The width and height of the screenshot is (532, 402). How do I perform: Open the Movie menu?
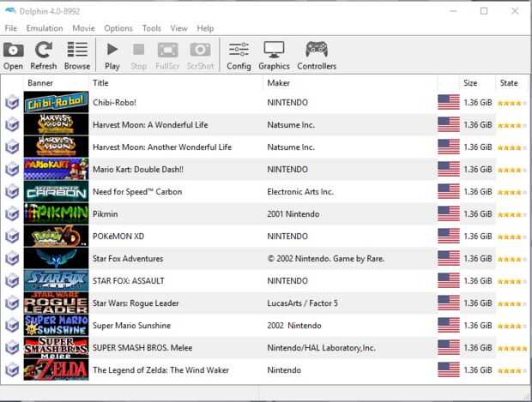[83, 28]
